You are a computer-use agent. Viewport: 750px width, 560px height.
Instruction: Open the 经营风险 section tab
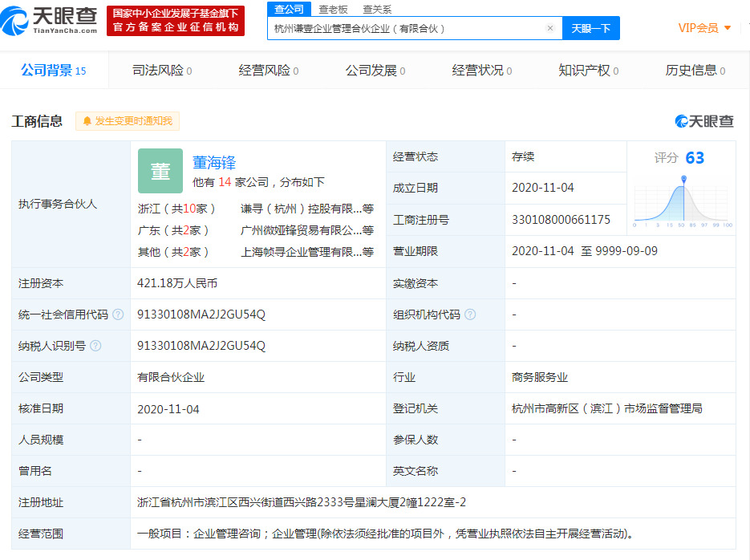pyautogui.click(x=269, y=71)
